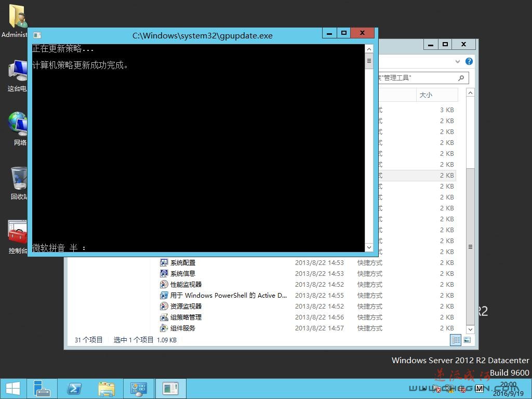This screenshot has width=532, height=399.
Task: Click the Explorer list scroll down arrow
Action: 470,329
